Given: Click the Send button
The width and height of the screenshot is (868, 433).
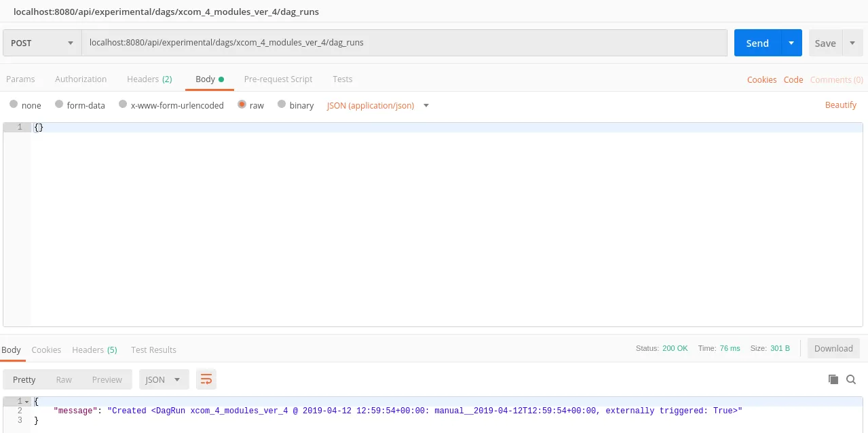Looking at the screenshot, I should pos(757,43).
